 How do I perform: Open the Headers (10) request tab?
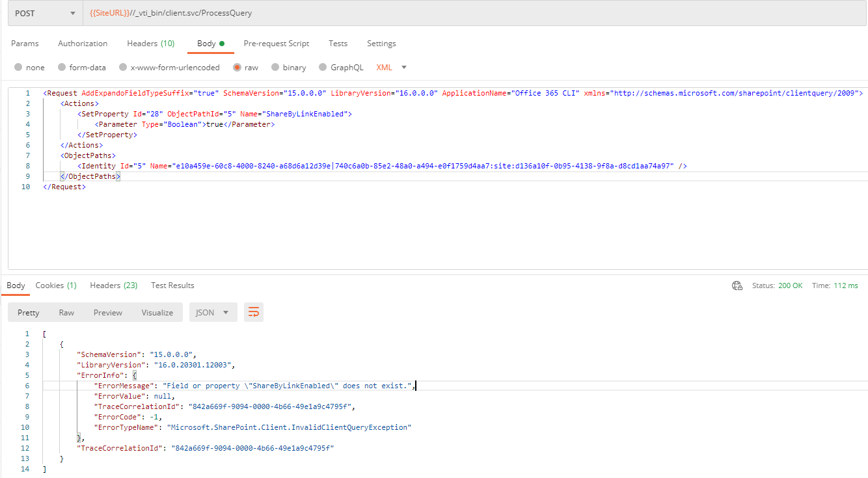(x=150, y=44)
